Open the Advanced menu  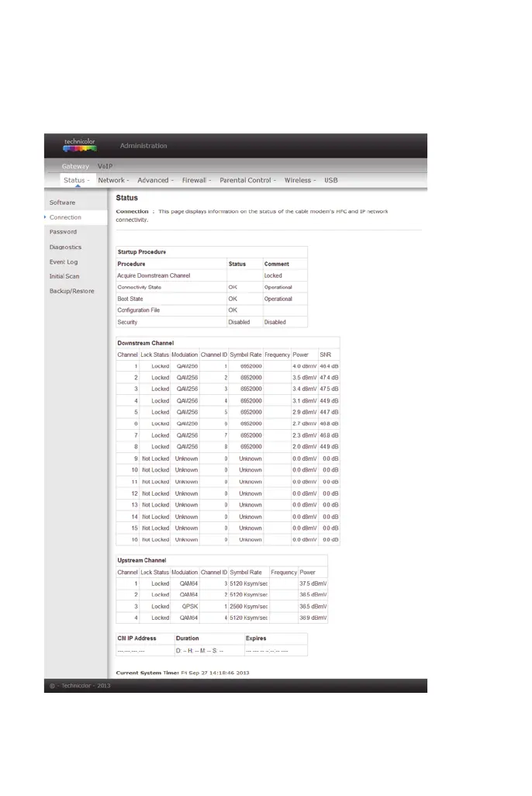[155, 180]
